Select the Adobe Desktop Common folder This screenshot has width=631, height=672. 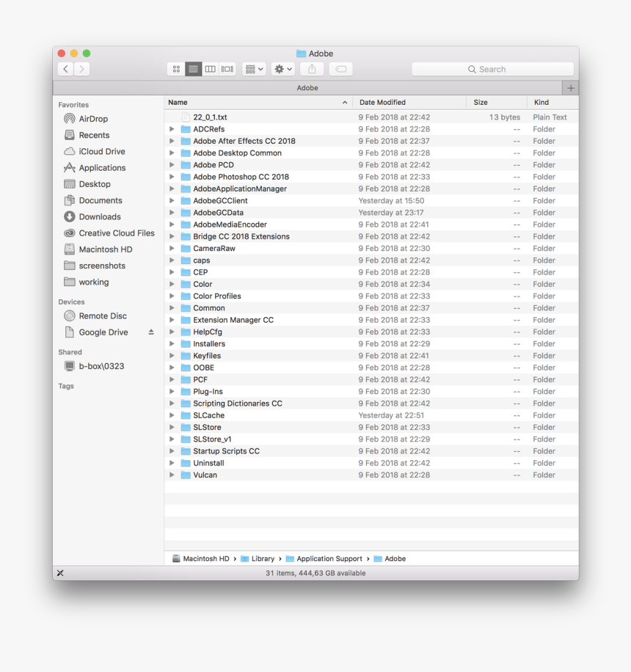tap(371, 153)
